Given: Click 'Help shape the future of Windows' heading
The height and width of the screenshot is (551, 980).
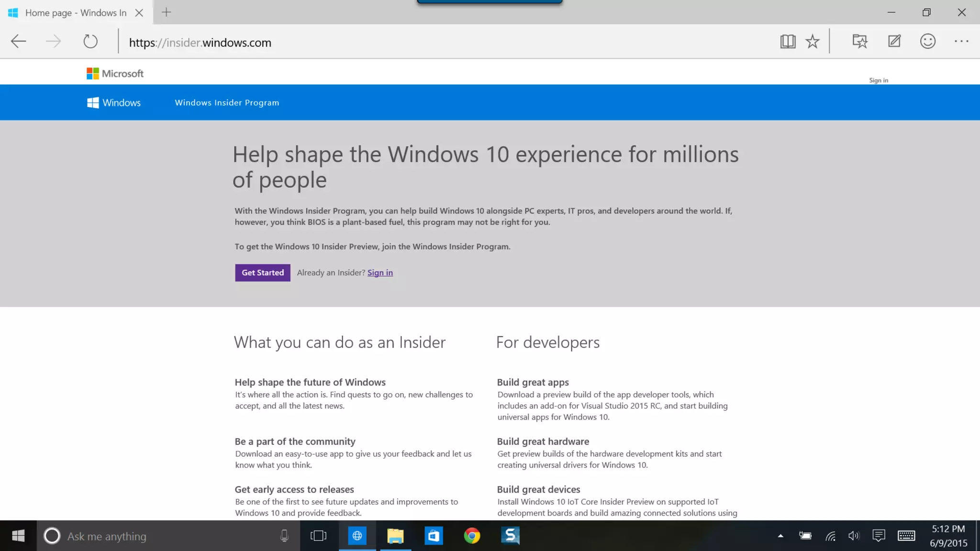Looking at the screenshot, I should 310,382.
